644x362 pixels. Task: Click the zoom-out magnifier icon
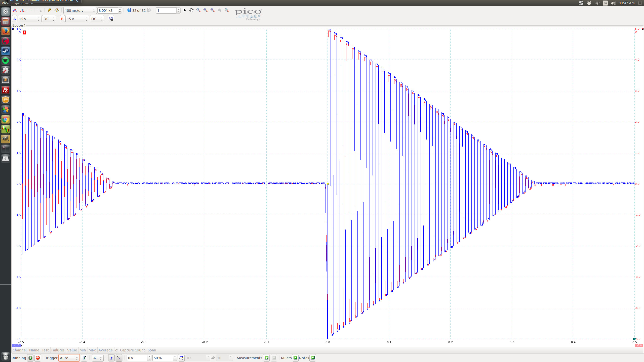[x=213, y=10]
